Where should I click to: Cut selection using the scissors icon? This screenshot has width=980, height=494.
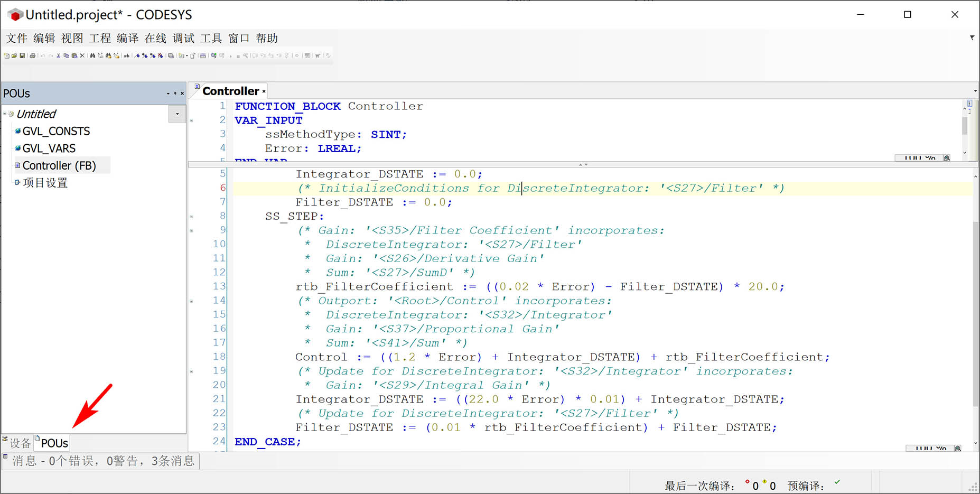pyautogui.click(x=58, y=55)
